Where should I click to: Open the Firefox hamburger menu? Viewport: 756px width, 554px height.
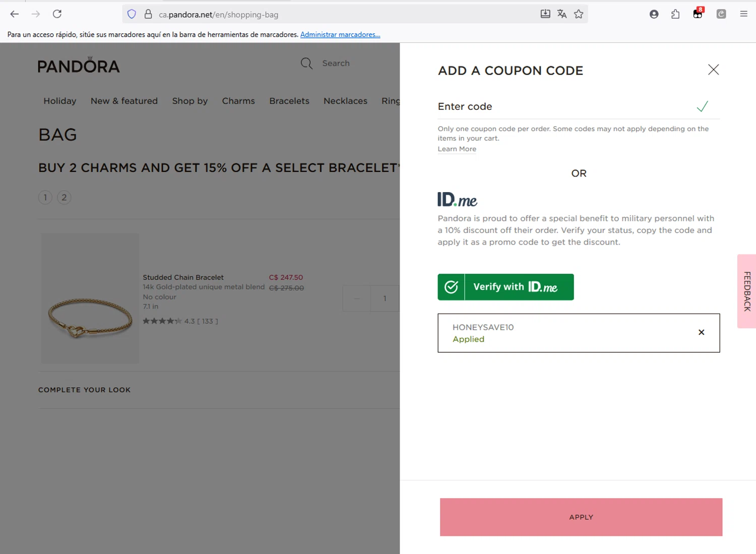(743, 14)
